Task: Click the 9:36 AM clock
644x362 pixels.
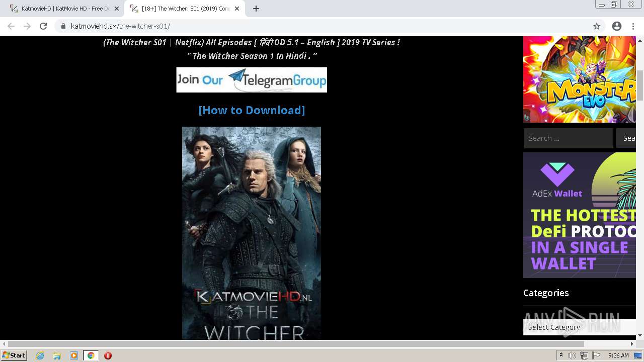Action: [x=618, y=355]
